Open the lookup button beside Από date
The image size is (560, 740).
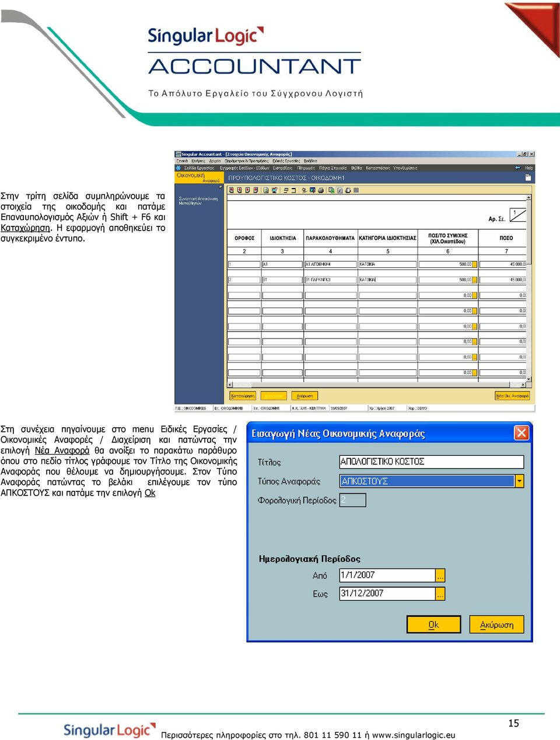[440, 575]
